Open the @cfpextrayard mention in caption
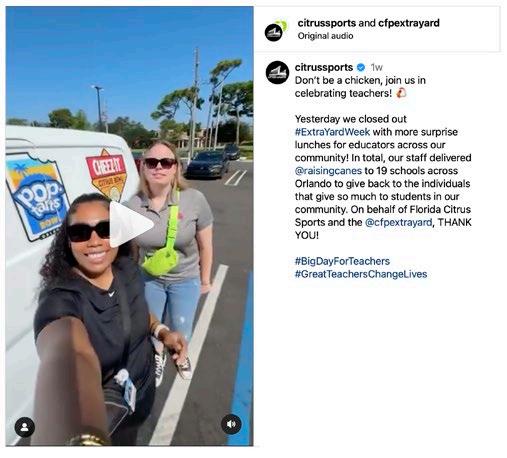This screenshot has height=458, width=507. 398,222
